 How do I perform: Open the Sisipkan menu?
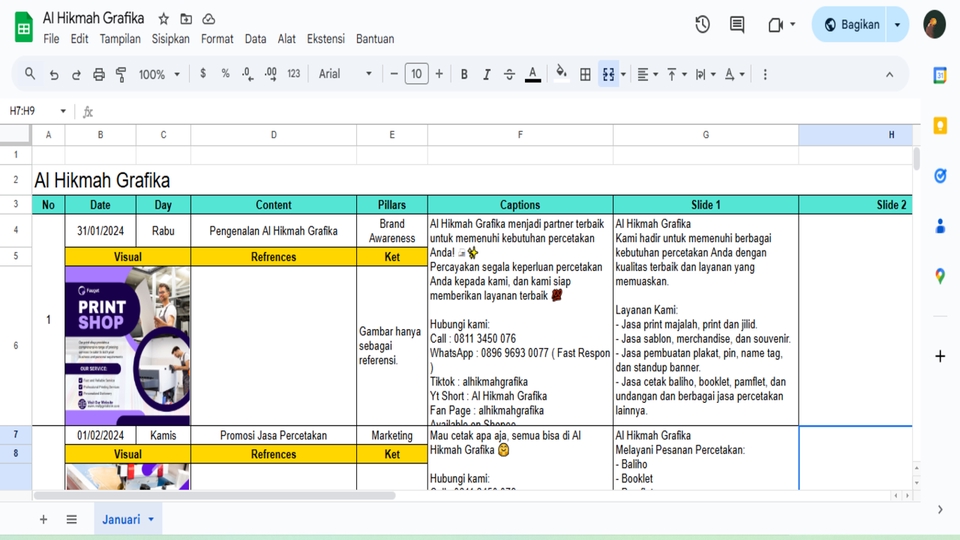(170, 39)
